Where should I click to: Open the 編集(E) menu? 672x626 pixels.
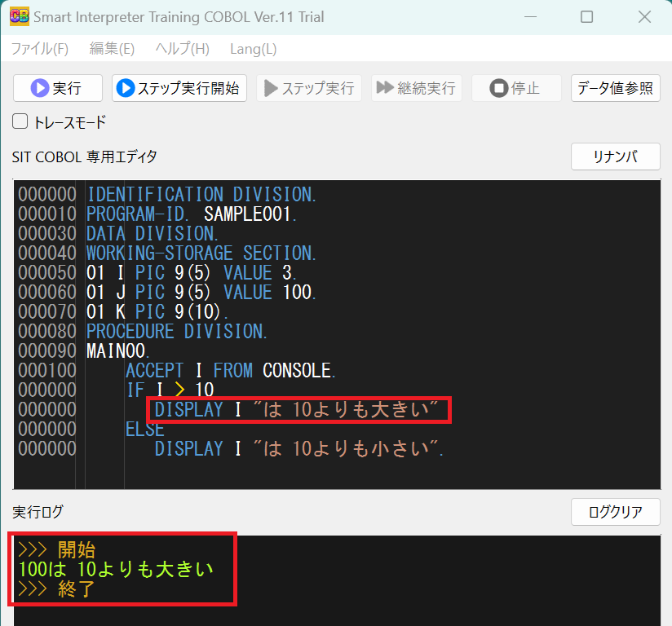tap(112, 49)
